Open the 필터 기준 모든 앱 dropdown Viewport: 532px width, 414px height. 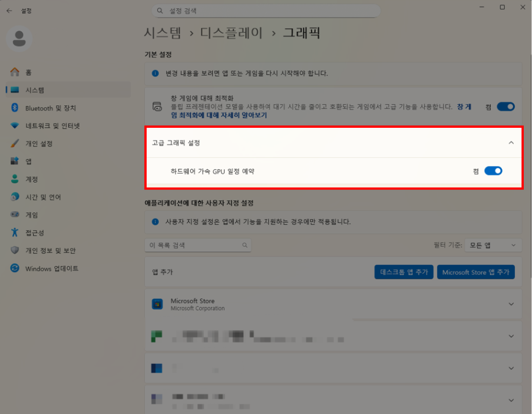pos(493,245)
